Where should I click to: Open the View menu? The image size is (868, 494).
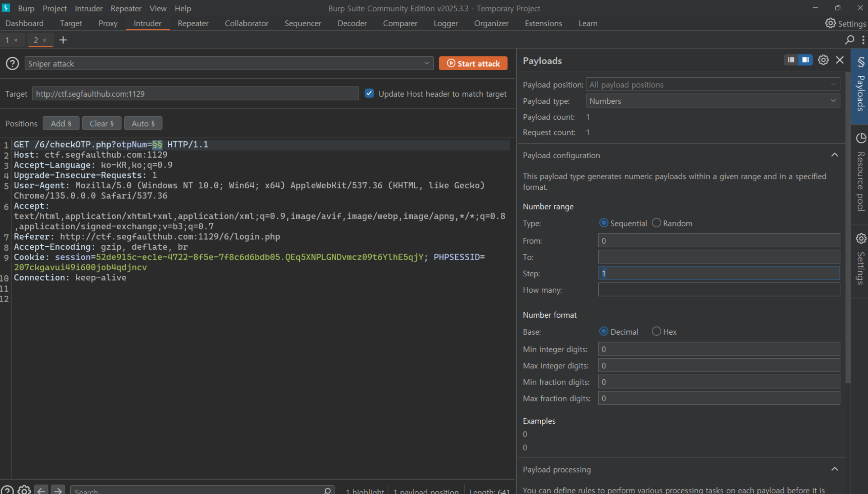pos(158,8)
